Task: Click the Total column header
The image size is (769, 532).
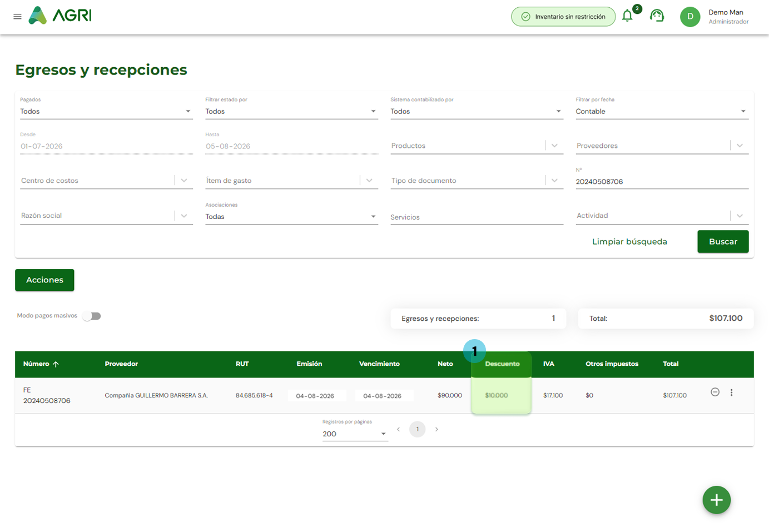Action: (x=671, y=364)
